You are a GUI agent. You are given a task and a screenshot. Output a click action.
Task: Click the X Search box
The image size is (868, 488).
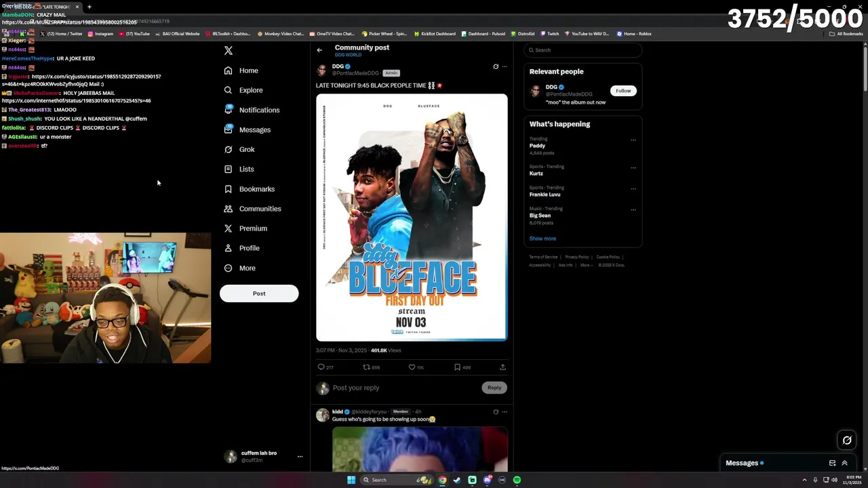583,50
